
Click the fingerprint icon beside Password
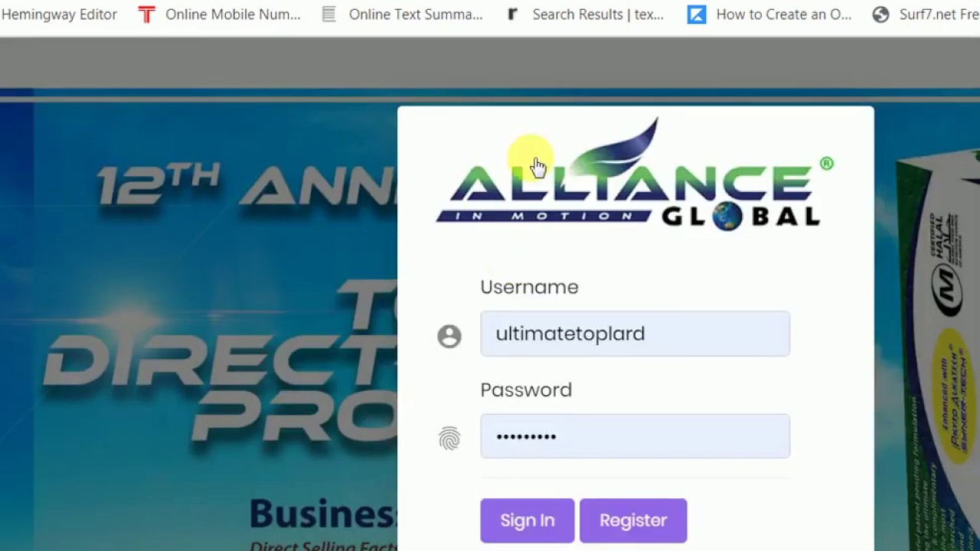tap(449, 439)
